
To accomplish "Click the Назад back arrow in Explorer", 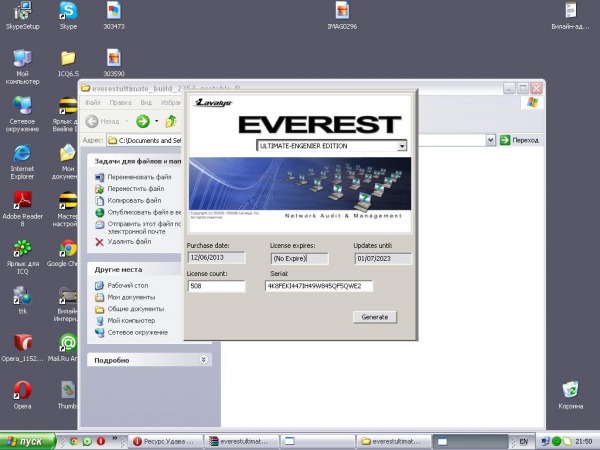I will tap(102, 121).
